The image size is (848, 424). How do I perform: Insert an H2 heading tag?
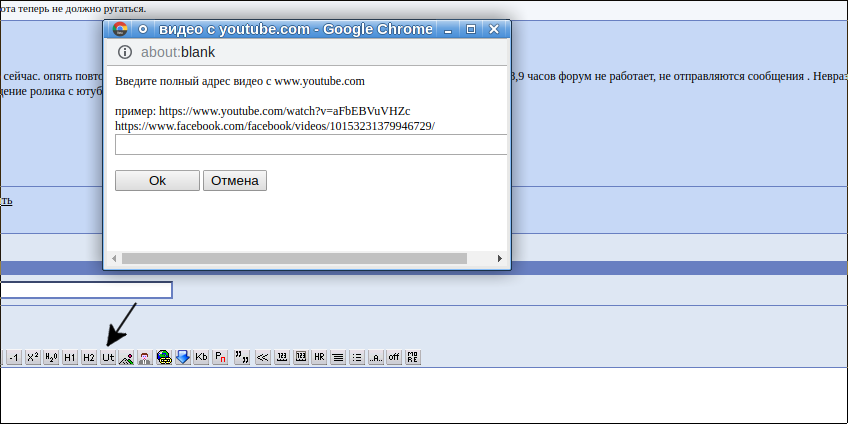coord(89,357)
